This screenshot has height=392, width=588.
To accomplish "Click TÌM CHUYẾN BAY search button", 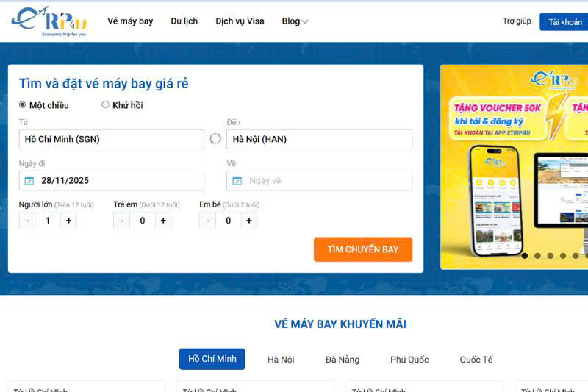I will (363, 249).
